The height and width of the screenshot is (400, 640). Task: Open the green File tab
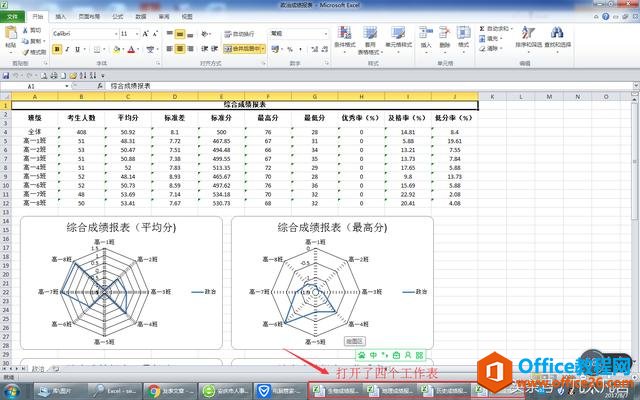pos(12,16)
